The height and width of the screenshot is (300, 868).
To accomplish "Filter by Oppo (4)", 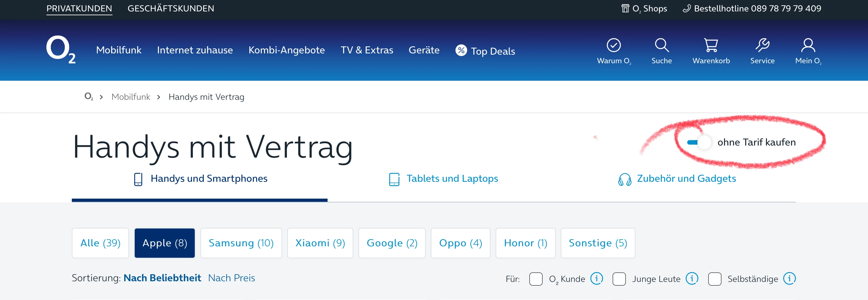I will (461, 243).
